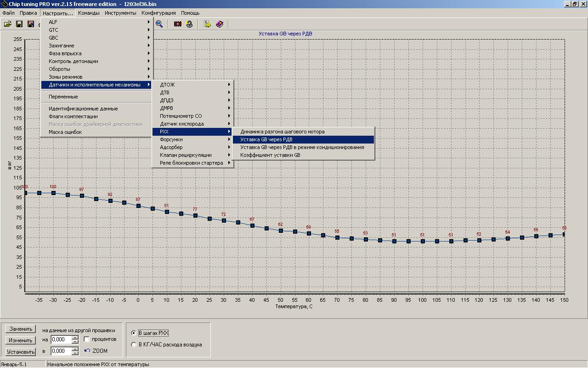Open the purple help book icon
The image size is (588, 368).
pos(220,24)
